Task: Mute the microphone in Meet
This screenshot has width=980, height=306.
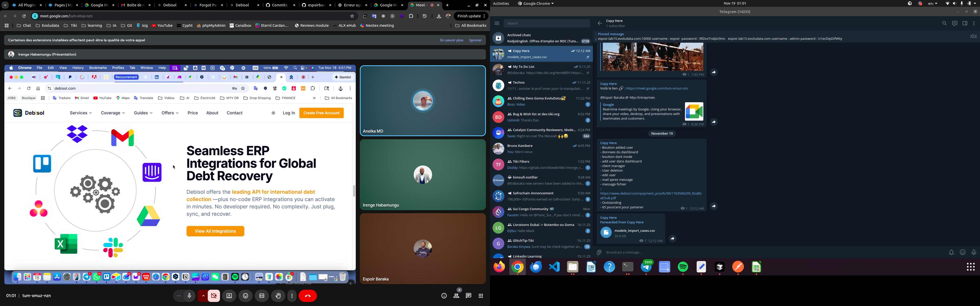Action: (x=189, y=296)
